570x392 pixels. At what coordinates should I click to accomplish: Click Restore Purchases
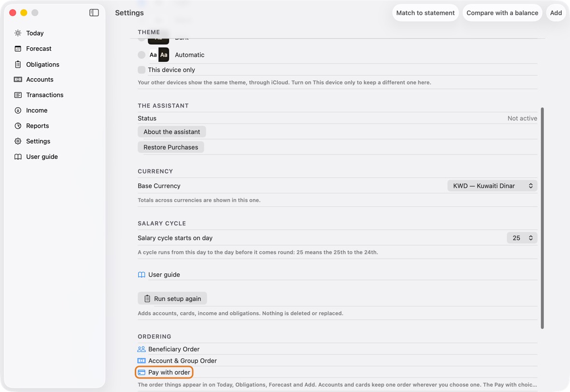click(x=171, y=147)
